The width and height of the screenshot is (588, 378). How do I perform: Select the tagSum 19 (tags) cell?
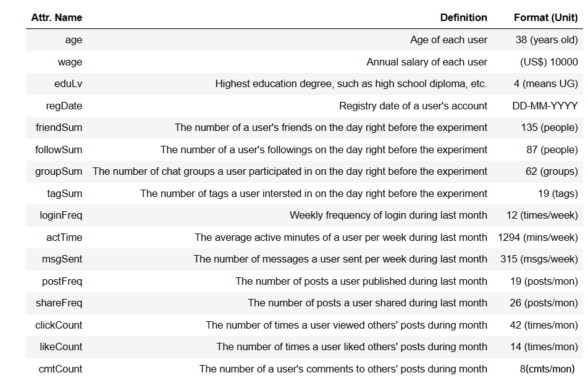point(558,194)
